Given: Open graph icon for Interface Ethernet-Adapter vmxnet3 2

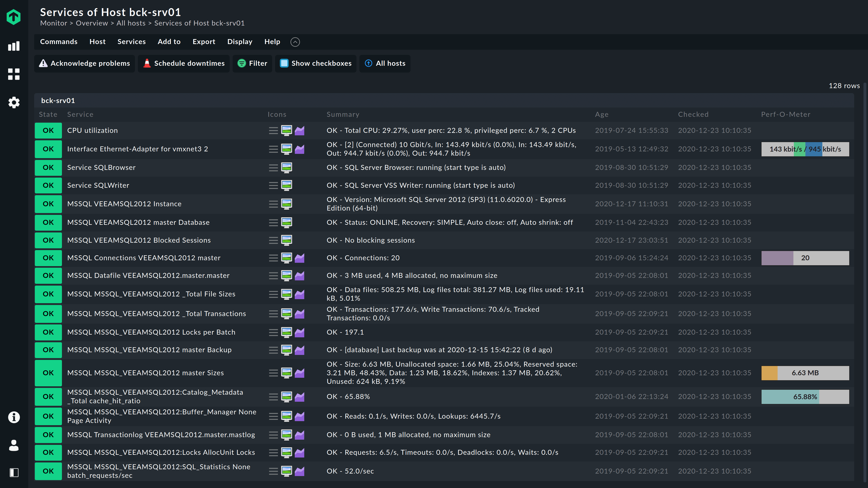Looking at the screenshot, I should pyautogui.click(x=300, y=149).
